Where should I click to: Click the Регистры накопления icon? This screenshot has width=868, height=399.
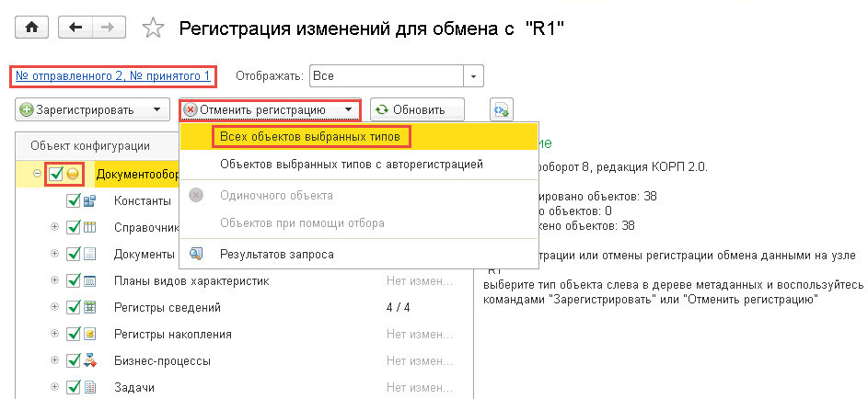[x=89, y=335]
